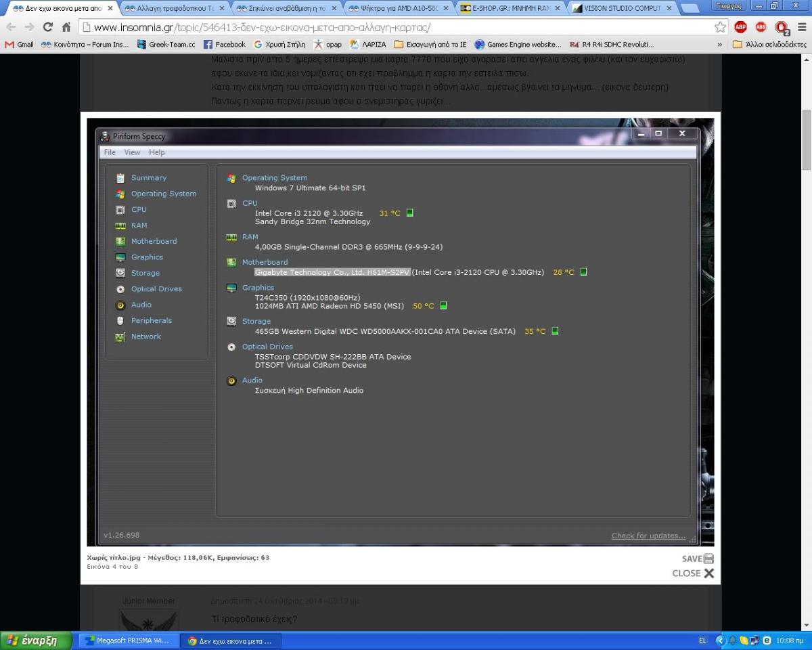Screen dimensions: 812x650
Task: Open the View menu in Speccy
Action: [132, 152]
